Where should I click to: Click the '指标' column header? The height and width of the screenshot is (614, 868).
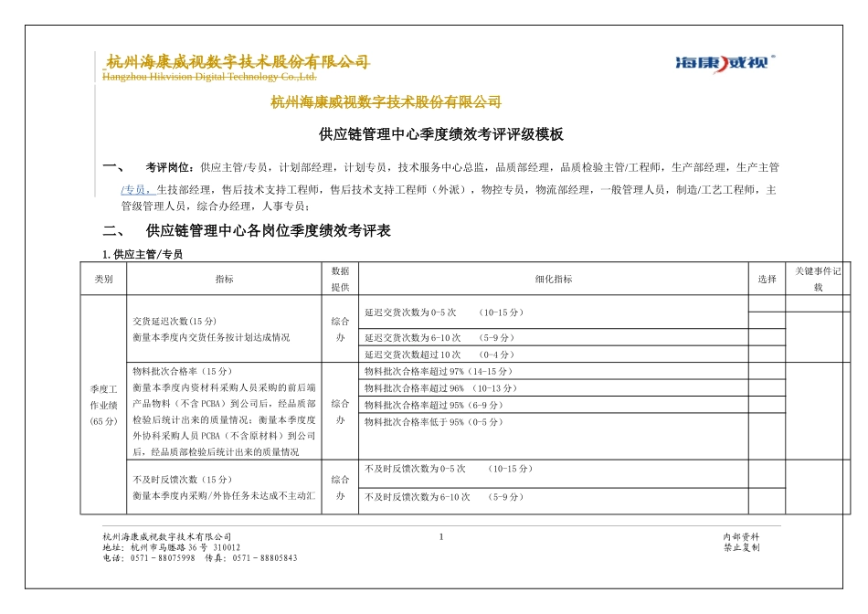(224, 279)
